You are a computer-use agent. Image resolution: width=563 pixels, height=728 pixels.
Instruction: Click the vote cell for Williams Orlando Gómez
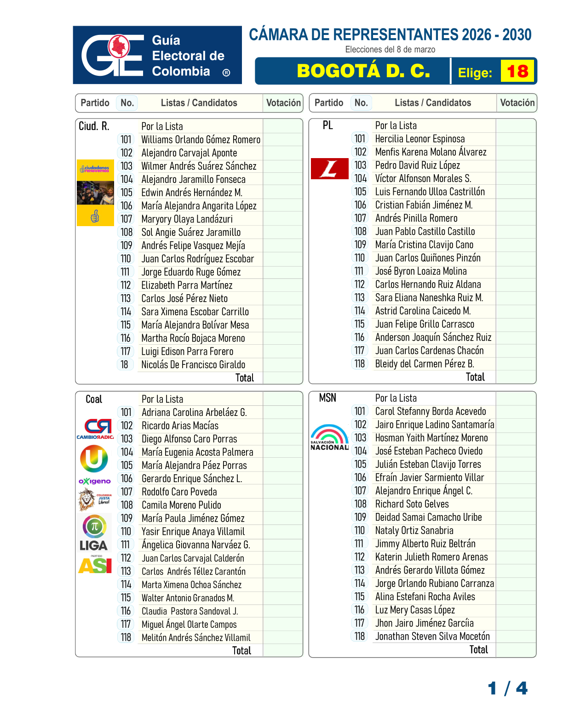click(x=282, y=140)
